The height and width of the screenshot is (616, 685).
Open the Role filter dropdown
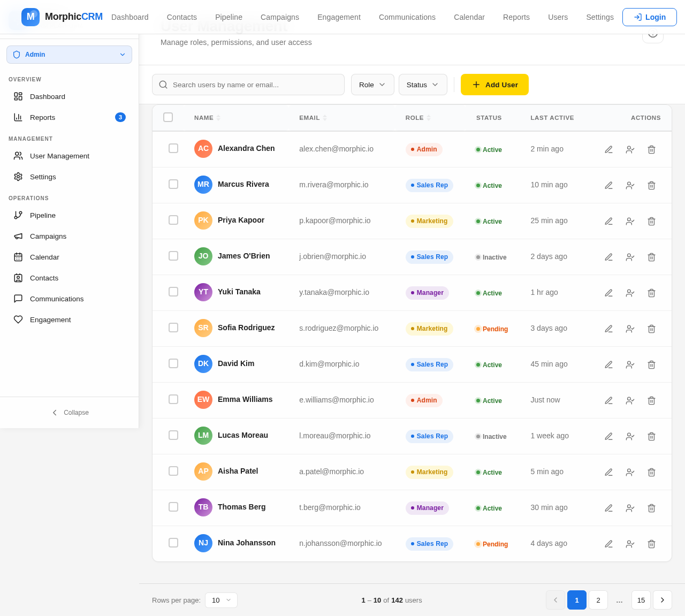pos(372,85)
